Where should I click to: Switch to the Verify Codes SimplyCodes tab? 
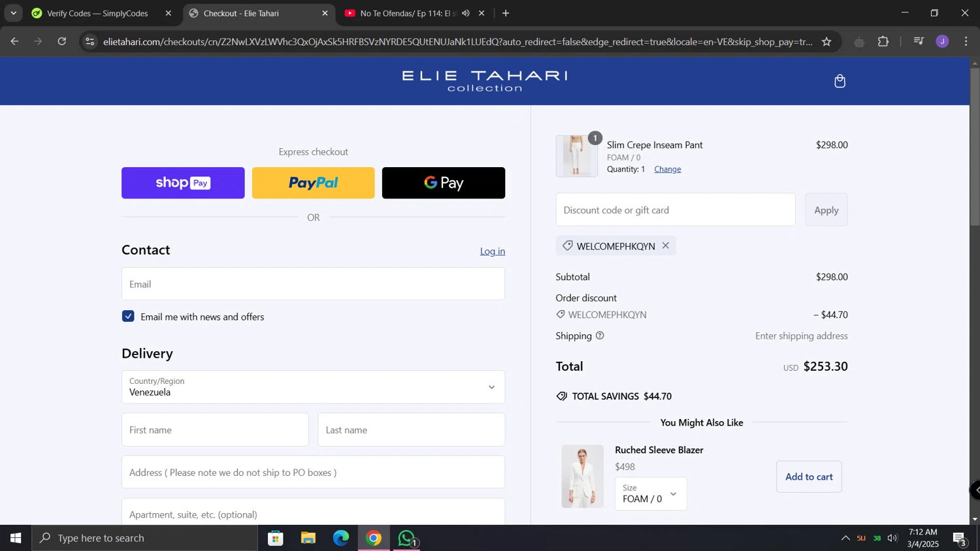pyautogui.click(x=98, y=13)
